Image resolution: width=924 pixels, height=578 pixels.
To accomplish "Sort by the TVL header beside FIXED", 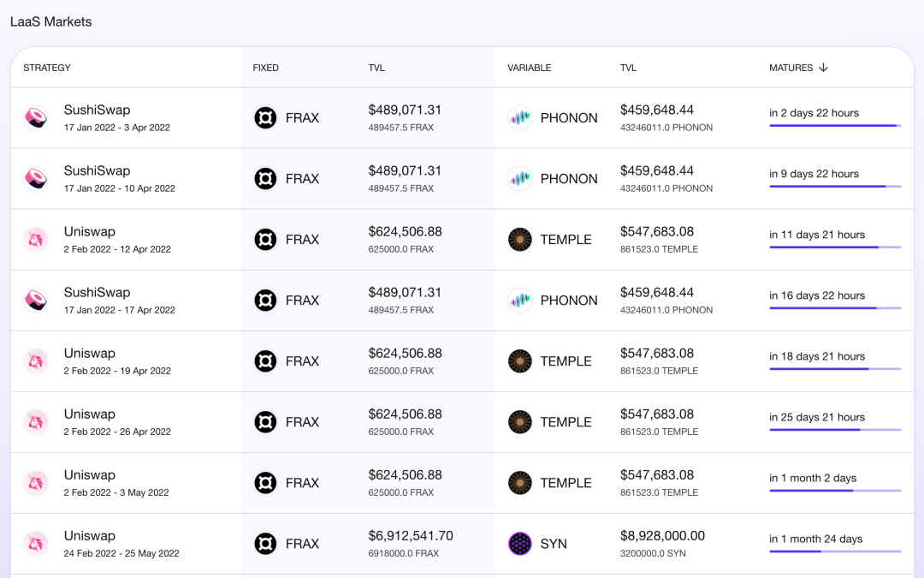I will 376,68.
